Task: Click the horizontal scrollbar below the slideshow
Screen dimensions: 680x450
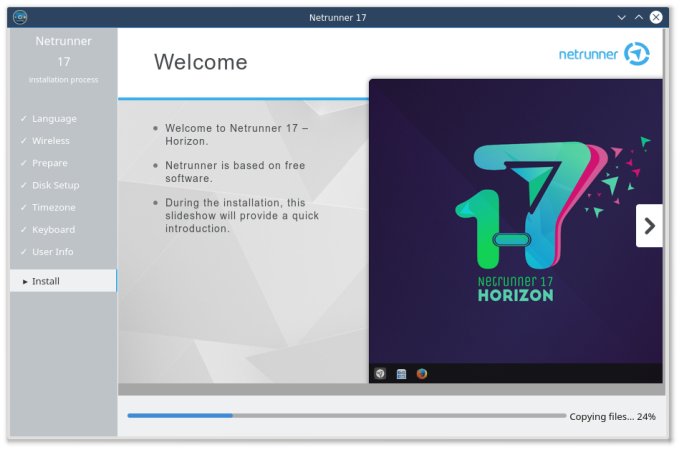Action: click(391, 389)
